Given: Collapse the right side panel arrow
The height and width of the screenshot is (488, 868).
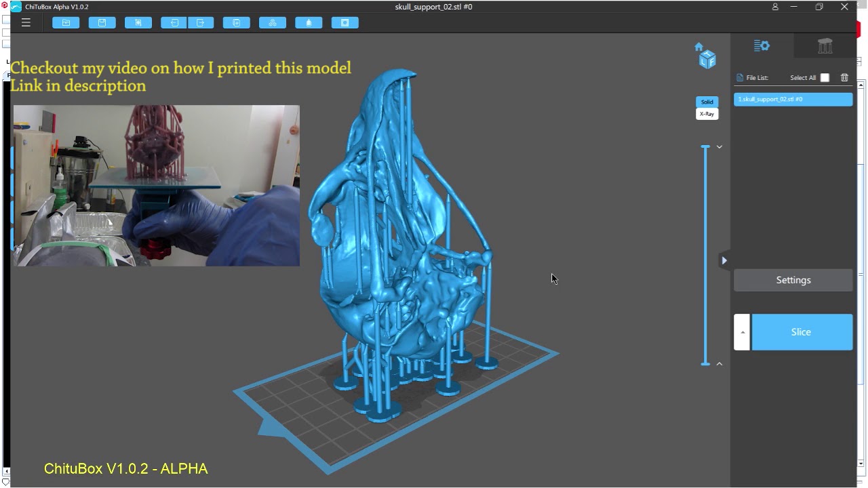Looking at the screenshot, I should 724,260.
